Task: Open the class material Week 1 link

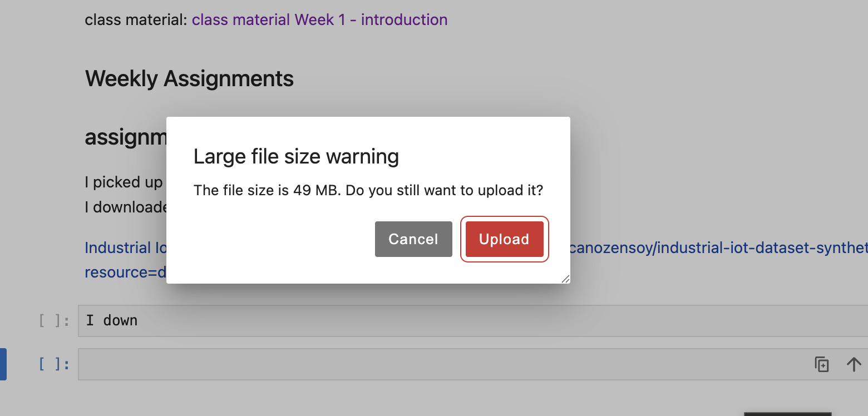Action: 319,20
